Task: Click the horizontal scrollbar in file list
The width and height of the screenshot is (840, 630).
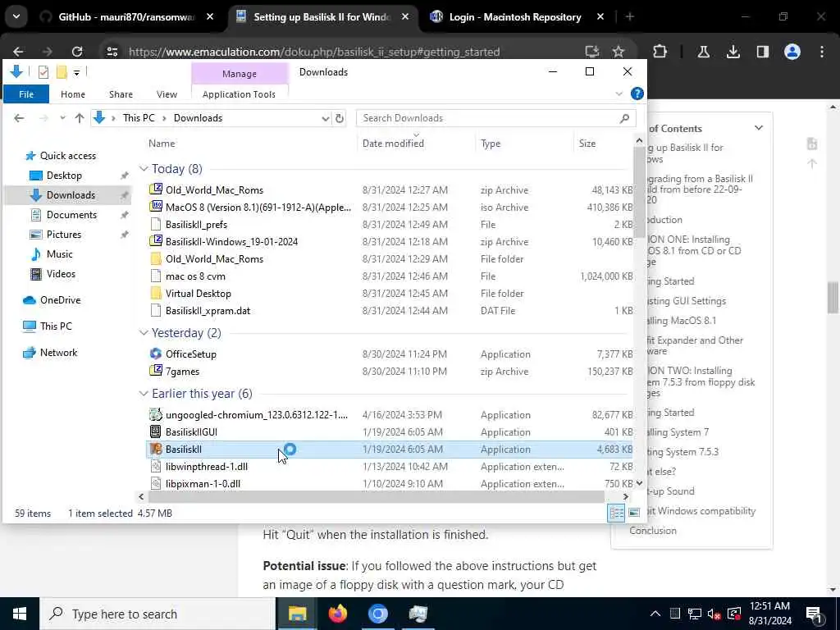Action: pos(376,496)
